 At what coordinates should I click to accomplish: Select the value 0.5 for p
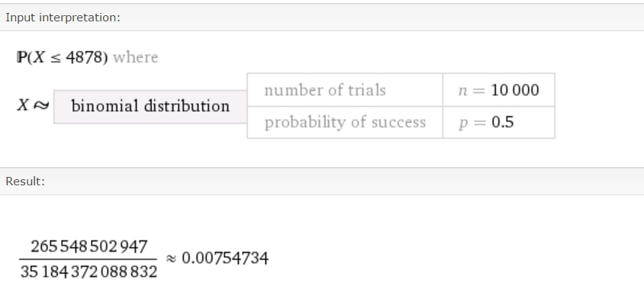coord(502,122)
